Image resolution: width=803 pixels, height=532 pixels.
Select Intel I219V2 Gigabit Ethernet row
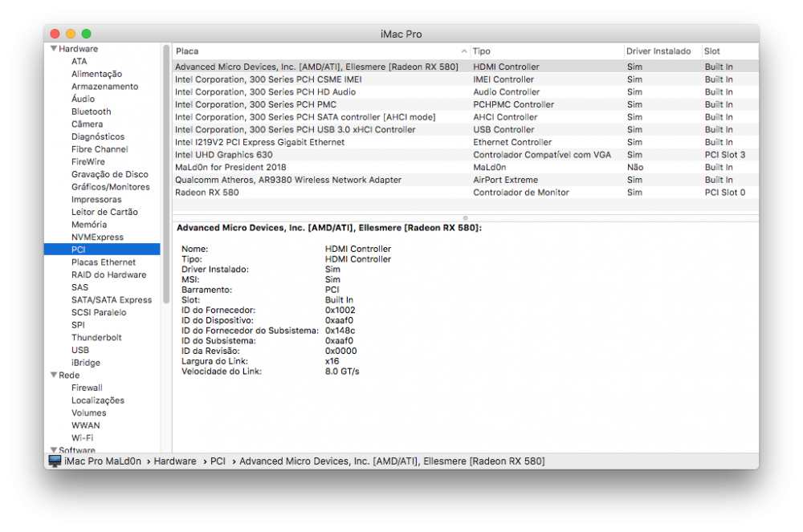coord(466,142)
